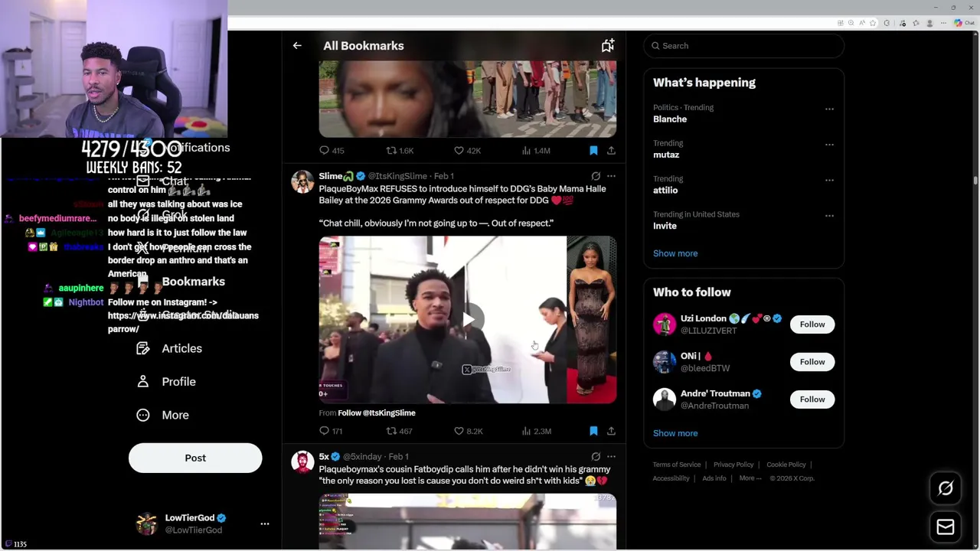Image resolution: width=980 pixels, height=551 pixels.
Task: View analytics of 2.3M views post
Action: [536, 431]
